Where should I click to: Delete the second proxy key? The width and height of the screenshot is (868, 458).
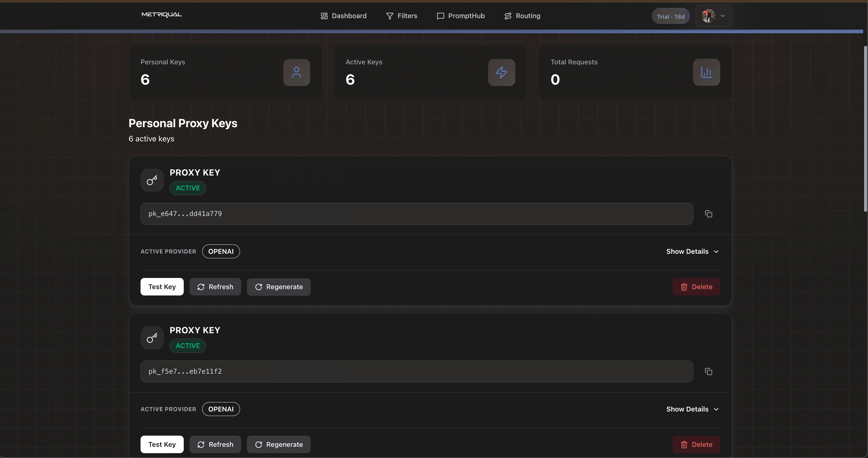coord(696,444)
